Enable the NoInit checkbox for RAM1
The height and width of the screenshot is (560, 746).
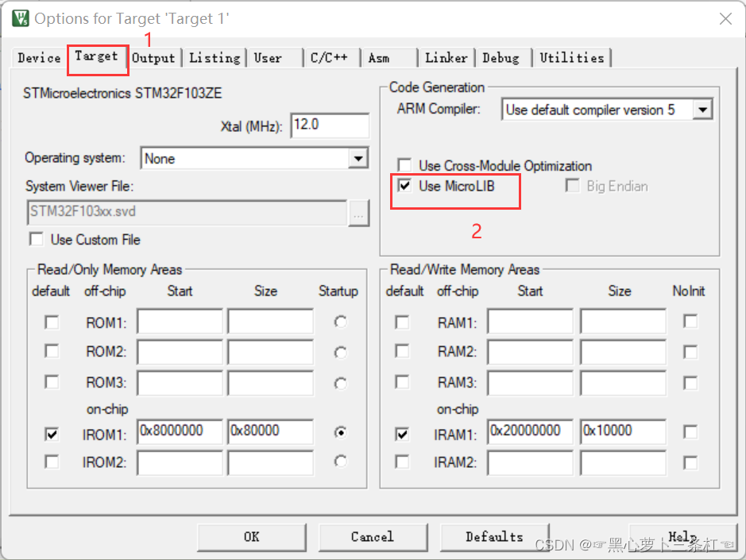point(690,321)
